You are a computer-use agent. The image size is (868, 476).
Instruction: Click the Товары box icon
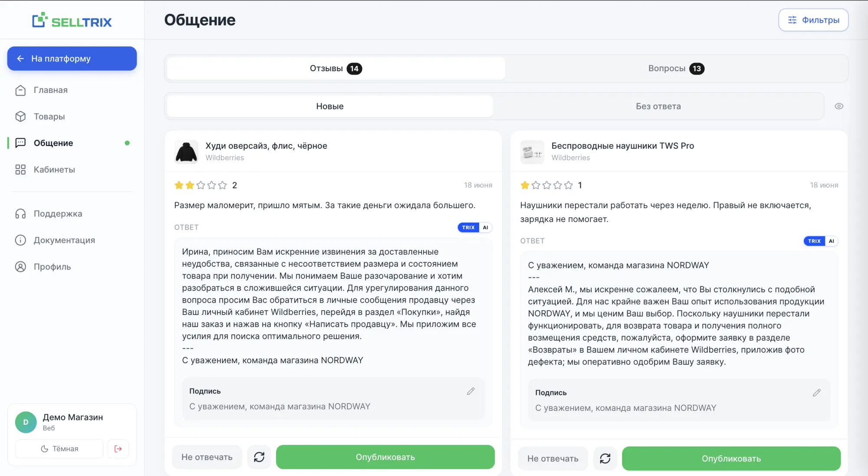(20, 116)
